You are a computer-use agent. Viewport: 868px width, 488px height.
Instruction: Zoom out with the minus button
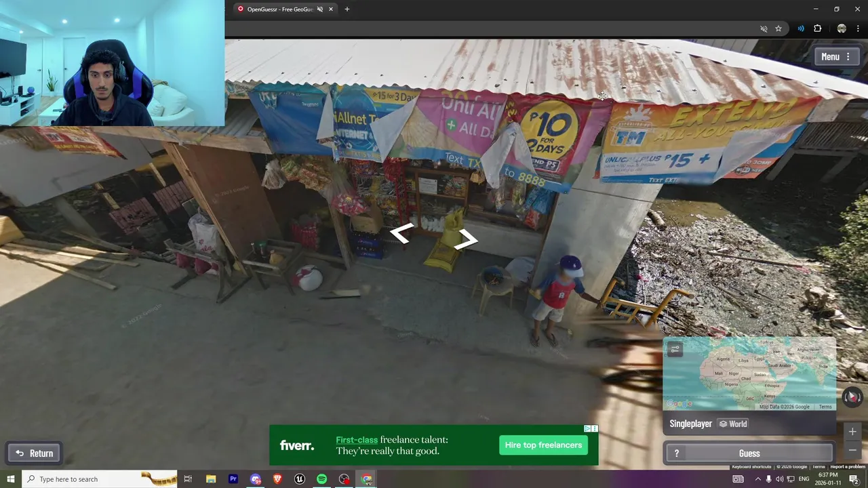coord(852,450)
